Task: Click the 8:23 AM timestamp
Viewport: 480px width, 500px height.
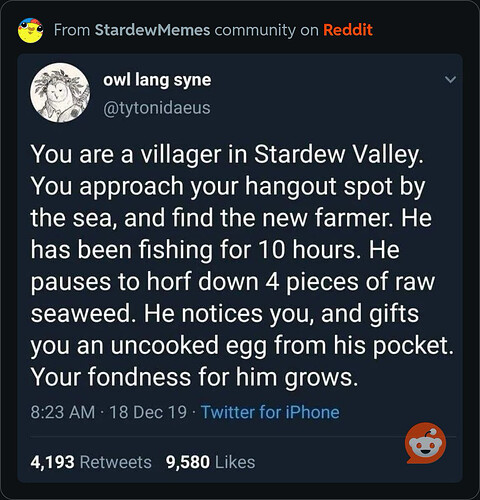Action: tap(63, 412)
